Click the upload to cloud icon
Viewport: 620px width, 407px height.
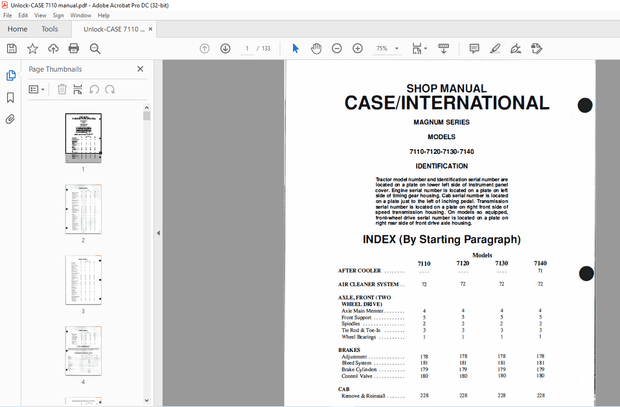click(53, 49)
